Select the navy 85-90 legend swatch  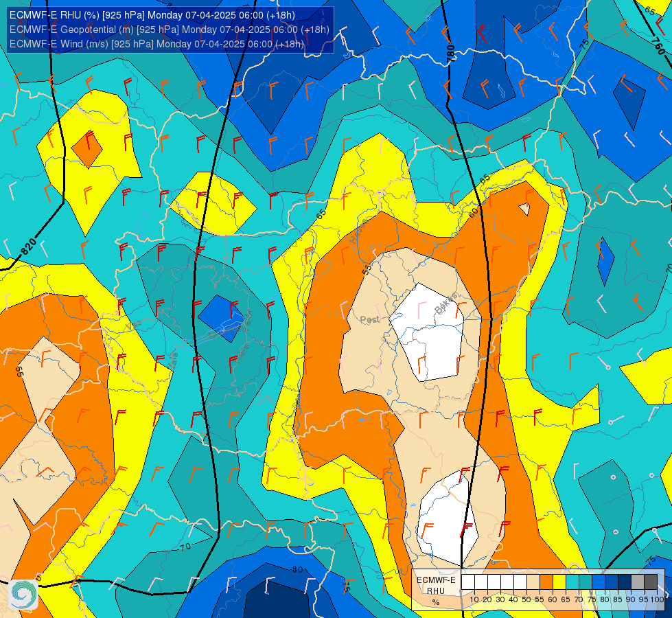click(x=625, y=582)
